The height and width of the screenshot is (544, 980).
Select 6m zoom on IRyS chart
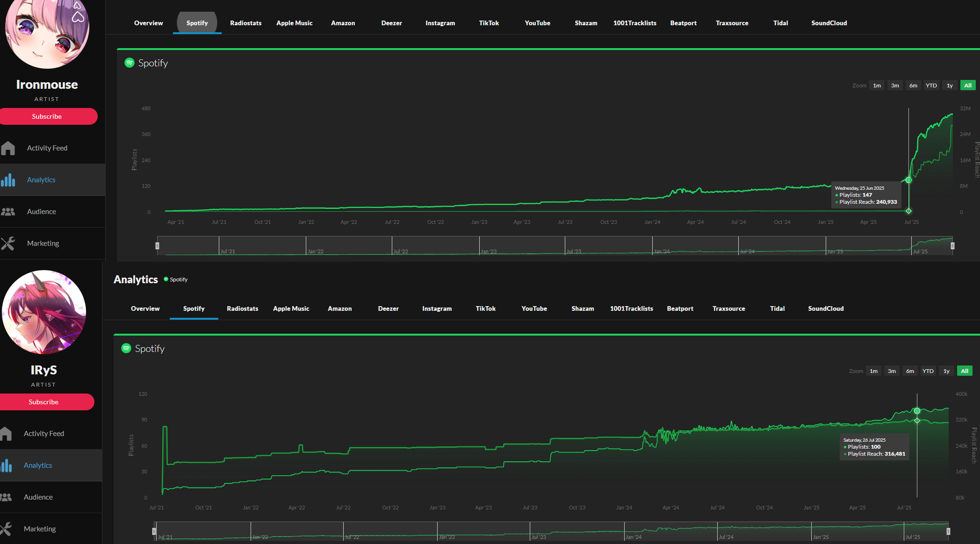tap(910, 371)
